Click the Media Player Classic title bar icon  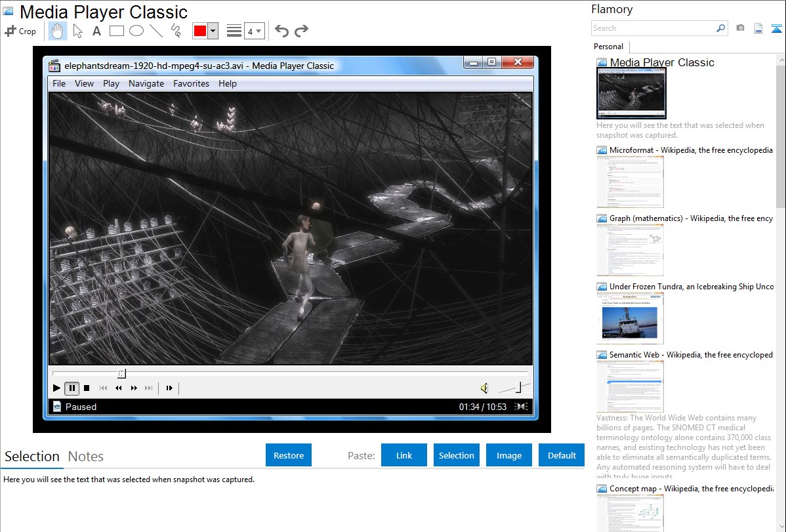click(54, 66)
